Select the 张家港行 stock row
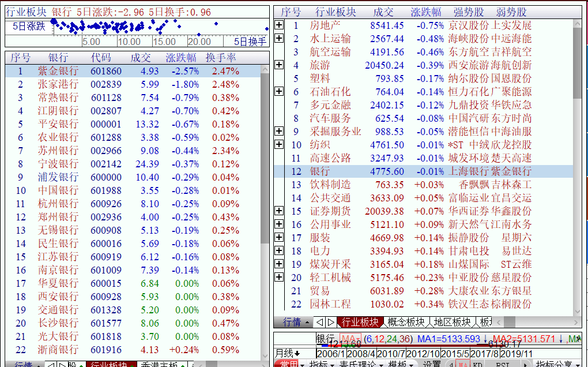 pos(133,84)
